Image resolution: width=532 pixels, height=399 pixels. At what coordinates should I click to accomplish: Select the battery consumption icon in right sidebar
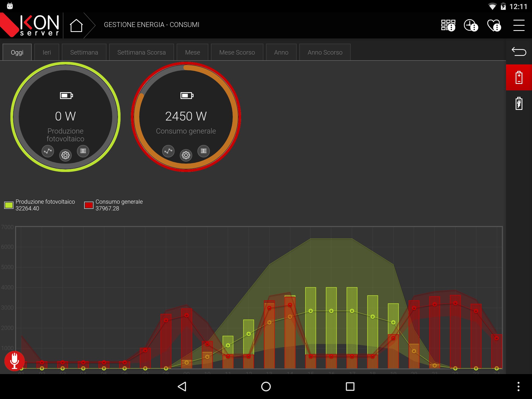pyautogui.click(x=518, y=77)
